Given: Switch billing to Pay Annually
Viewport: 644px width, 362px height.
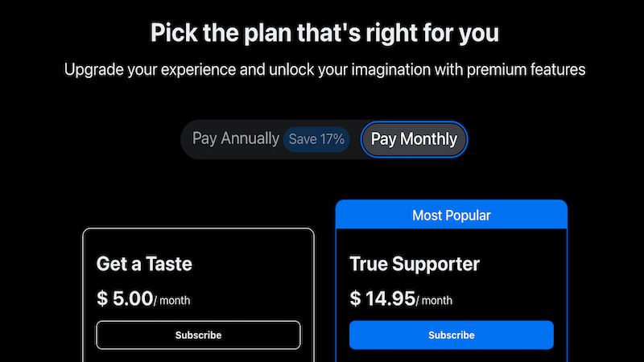Looking at the screenshot, I should point(235,138).
